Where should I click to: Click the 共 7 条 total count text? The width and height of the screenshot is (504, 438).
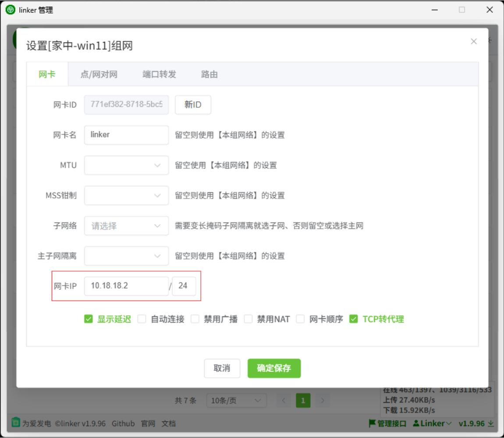(x=185, y=400)
